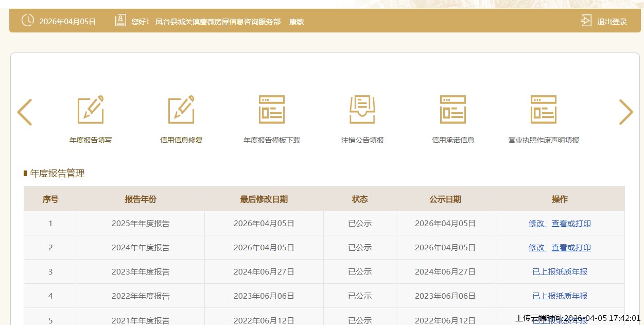The height and width of the screenshot is (325, 644).
Task: Open 查看或打印 for 2025年度报告
Action: (571, 224)
